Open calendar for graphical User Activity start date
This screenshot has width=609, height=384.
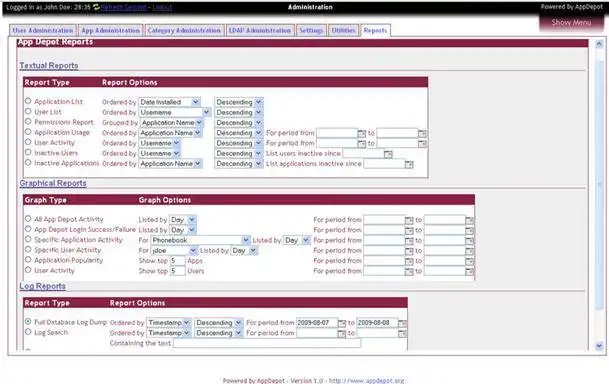point(409,271)
